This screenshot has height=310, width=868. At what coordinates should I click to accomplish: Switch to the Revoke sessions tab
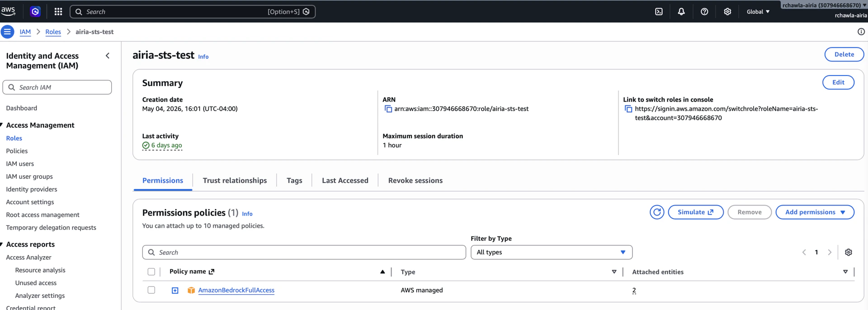415,180
